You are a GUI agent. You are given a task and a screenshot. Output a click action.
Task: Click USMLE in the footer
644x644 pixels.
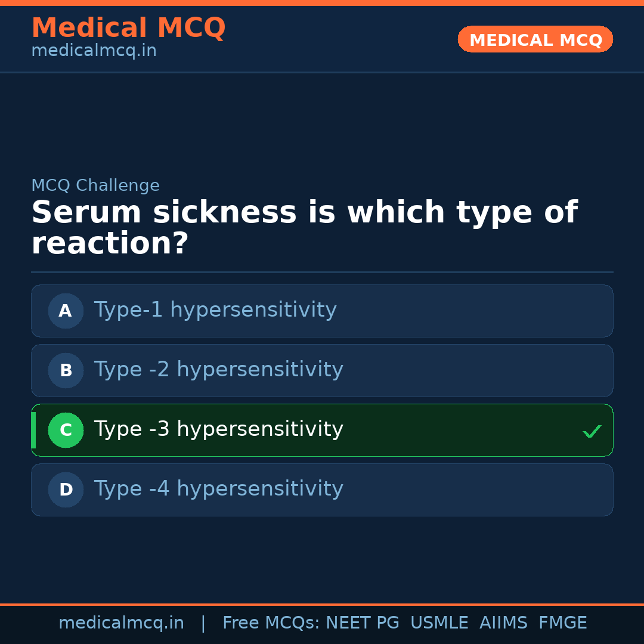439,623
